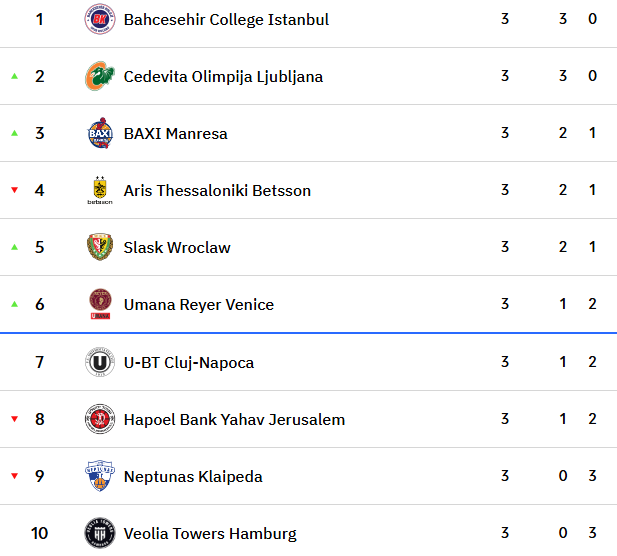Click the Neptunas Klaipeda team logo

click(100, 476)
